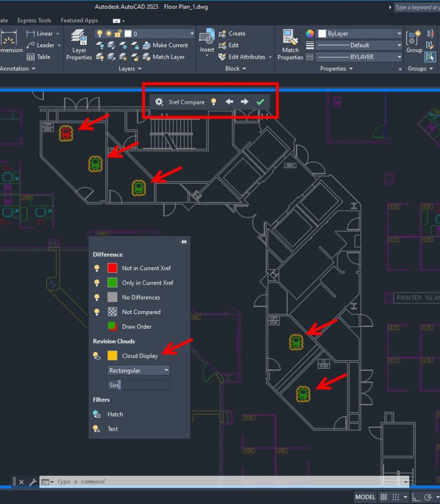The width and height of the screenshot is (440, 504).
Task: Open Xref Compare settings gear
Action: (159, 102)
